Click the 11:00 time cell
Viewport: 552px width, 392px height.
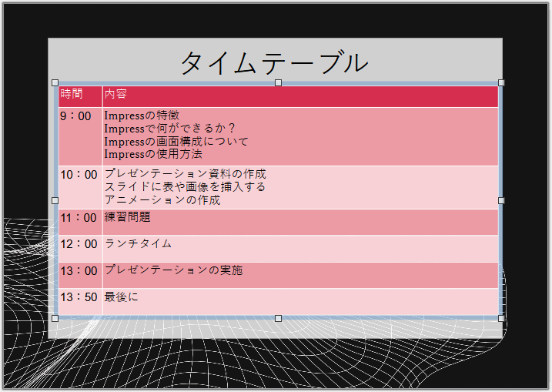[x=80, y=222]
